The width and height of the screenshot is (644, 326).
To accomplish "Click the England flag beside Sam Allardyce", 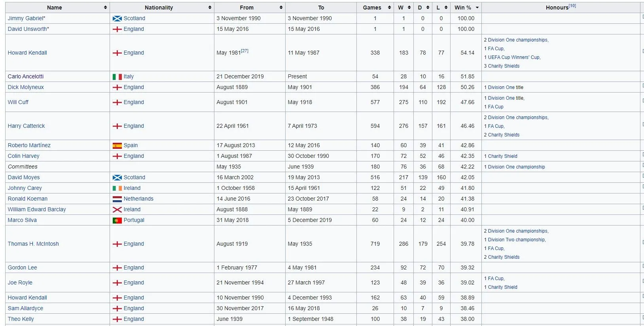I will click(117, 309).
